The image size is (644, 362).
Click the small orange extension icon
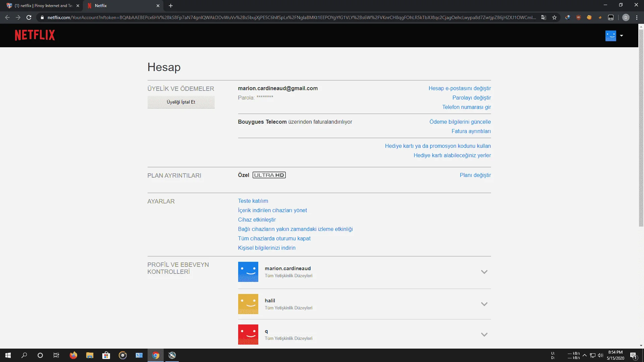(600, 17)
